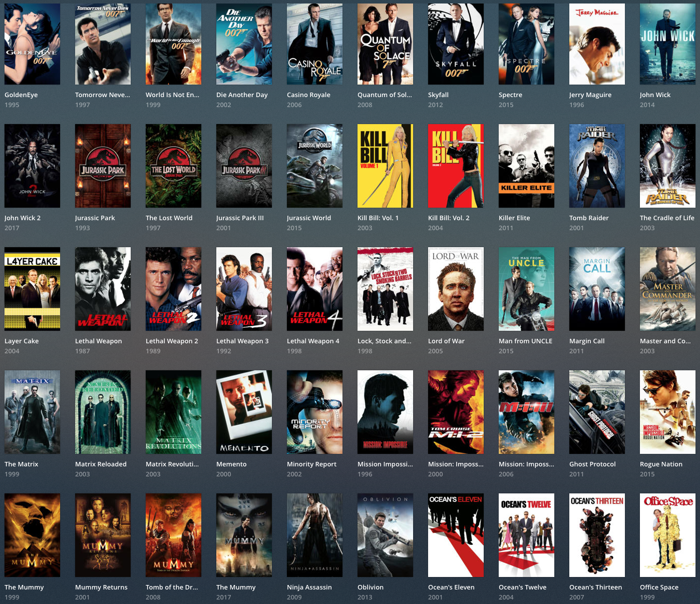Open the 'Office Space' title link
Screen dimensions: 700x604
(659, 587)
